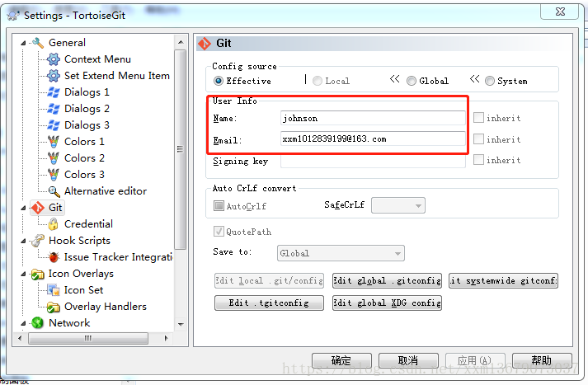Click Edit global XDG config button
The image size is (588, 385).
coord(387,303)
